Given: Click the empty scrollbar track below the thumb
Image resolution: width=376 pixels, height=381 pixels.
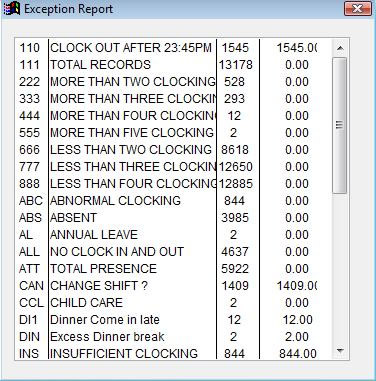Looking at the screenshot, I should (340, 268).
